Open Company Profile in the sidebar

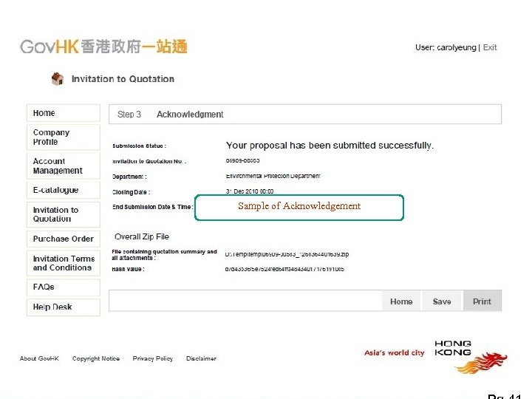point(64,137)
